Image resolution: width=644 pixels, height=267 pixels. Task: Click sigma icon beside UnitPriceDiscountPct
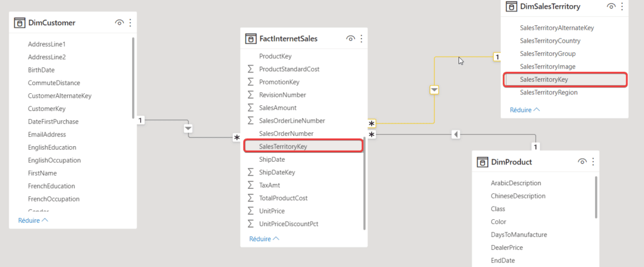[x=251, y=224]
